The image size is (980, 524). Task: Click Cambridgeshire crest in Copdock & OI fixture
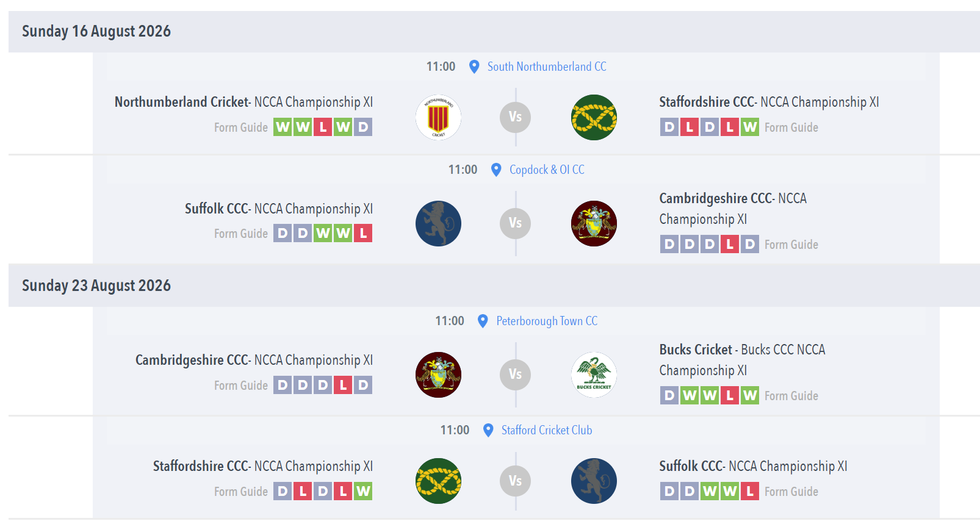tap(594, 223)
